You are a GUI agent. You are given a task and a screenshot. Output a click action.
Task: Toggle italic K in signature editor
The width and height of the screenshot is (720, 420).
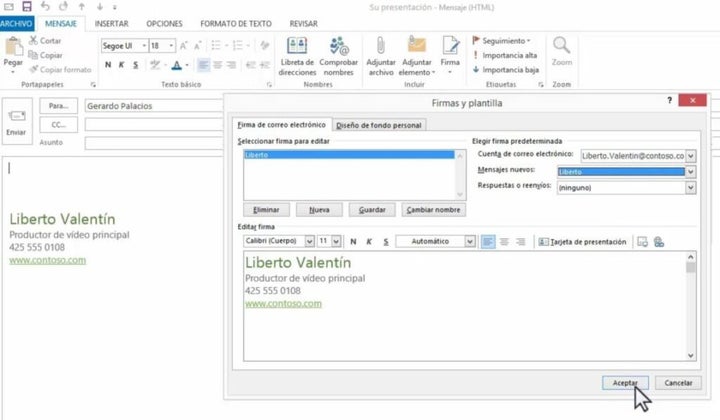[368, 242]
